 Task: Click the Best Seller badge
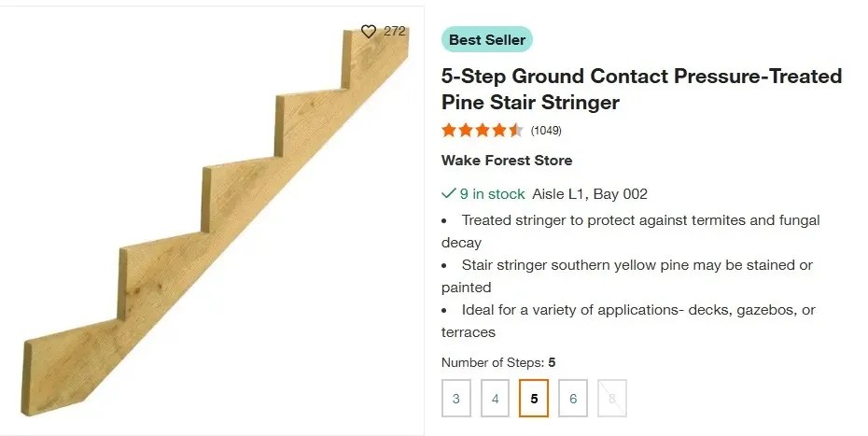coord(486,40)
